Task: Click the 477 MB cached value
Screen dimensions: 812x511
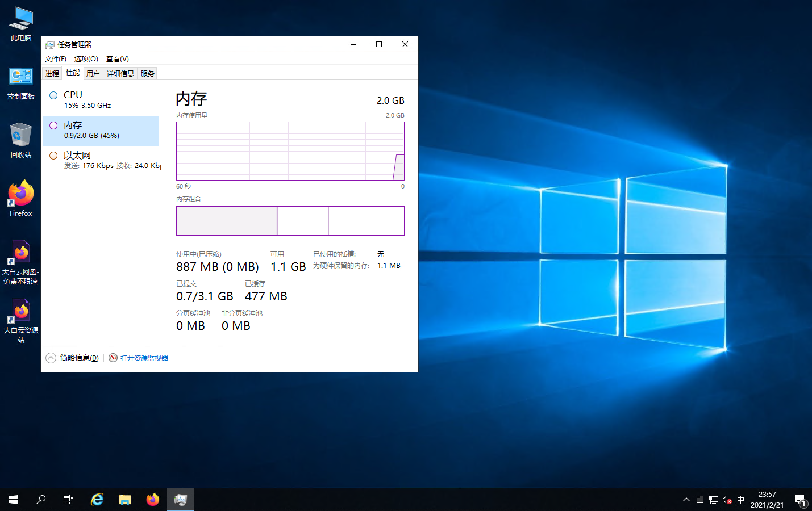Action: [x=266, y=296]
